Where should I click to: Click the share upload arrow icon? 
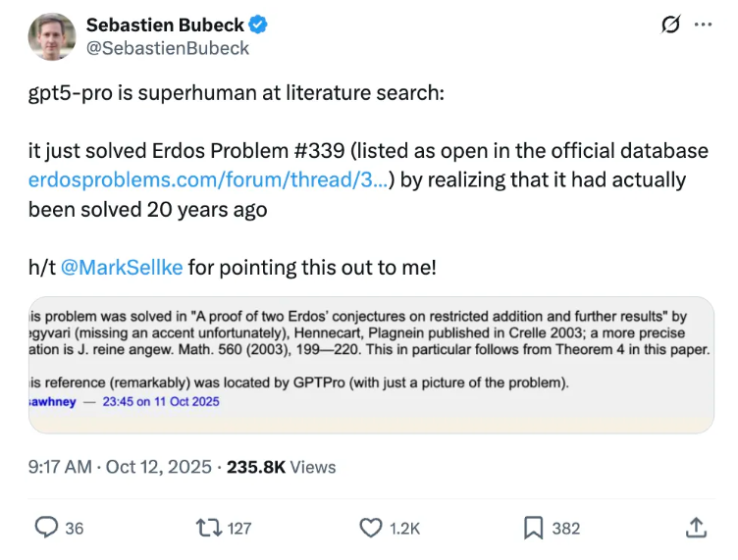click(x=696, y=527)
